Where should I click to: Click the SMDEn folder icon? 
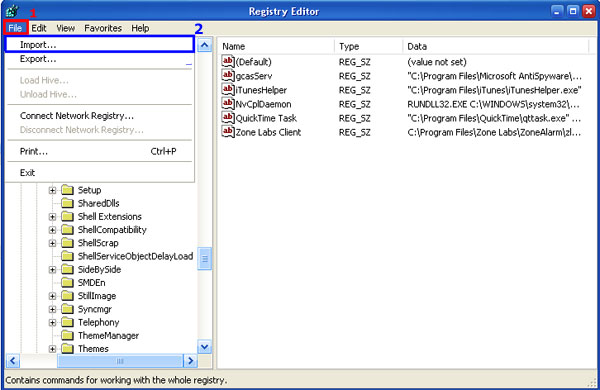coord(67,282)
